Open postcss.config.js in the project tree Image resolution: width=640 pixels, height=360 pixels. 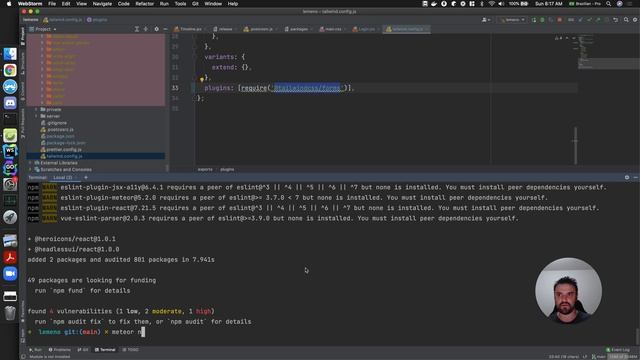point(57,129)
